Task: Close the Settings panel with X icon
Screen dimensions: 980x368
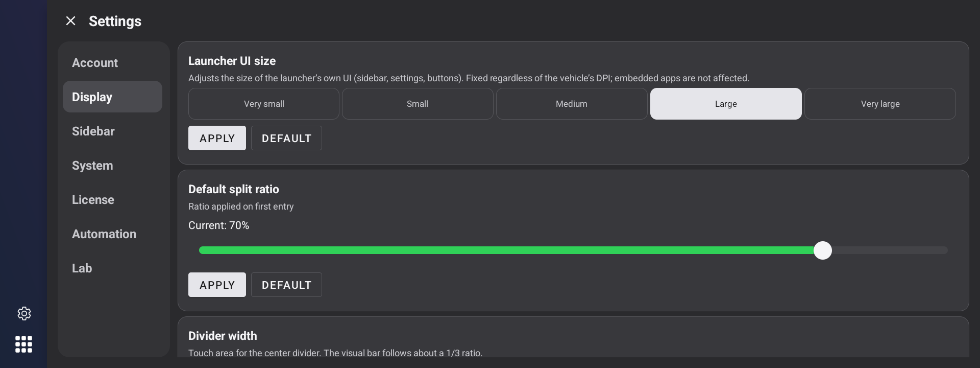Action: [70, 21]
